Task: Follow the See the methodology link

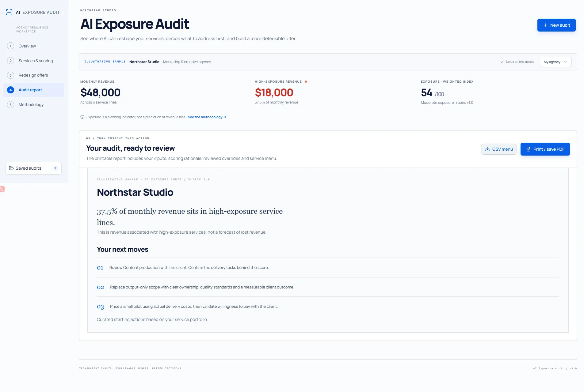Action: (207, 117)
